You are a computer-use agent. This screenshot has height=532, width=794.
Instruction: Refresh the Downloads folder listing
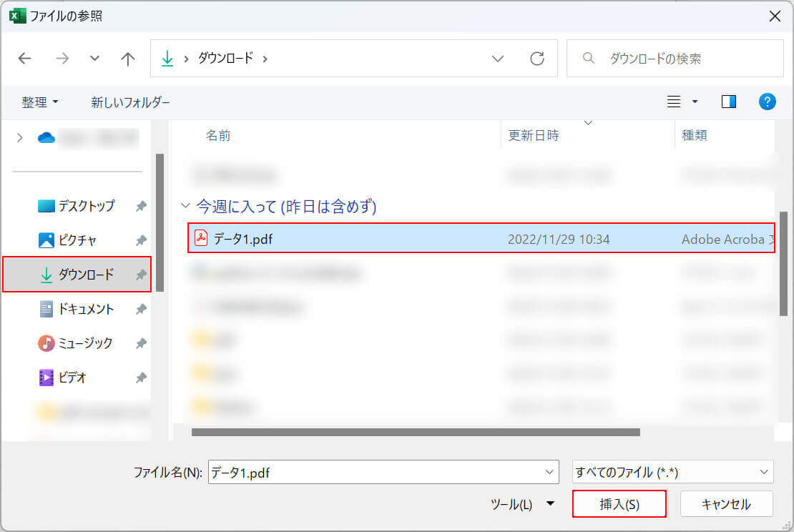(x=537, y=59)
